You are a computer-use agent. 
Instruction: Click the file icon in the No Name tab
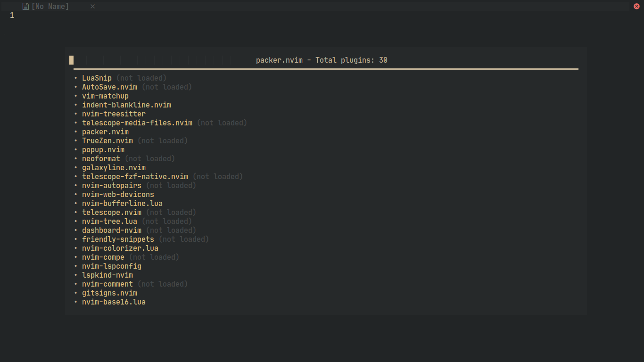25,6
